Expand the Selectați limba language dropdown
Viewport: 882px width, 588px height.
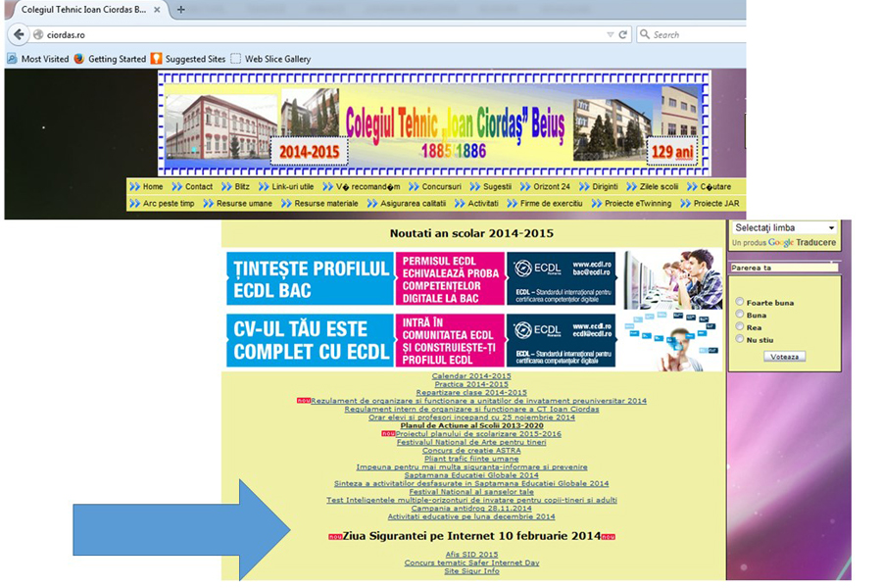coord(784,228)
